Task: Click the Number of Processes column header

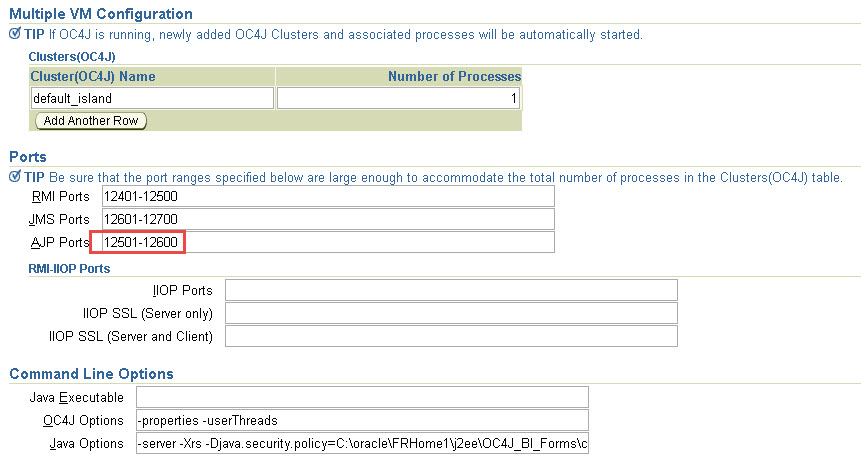Action: (454, 76)
